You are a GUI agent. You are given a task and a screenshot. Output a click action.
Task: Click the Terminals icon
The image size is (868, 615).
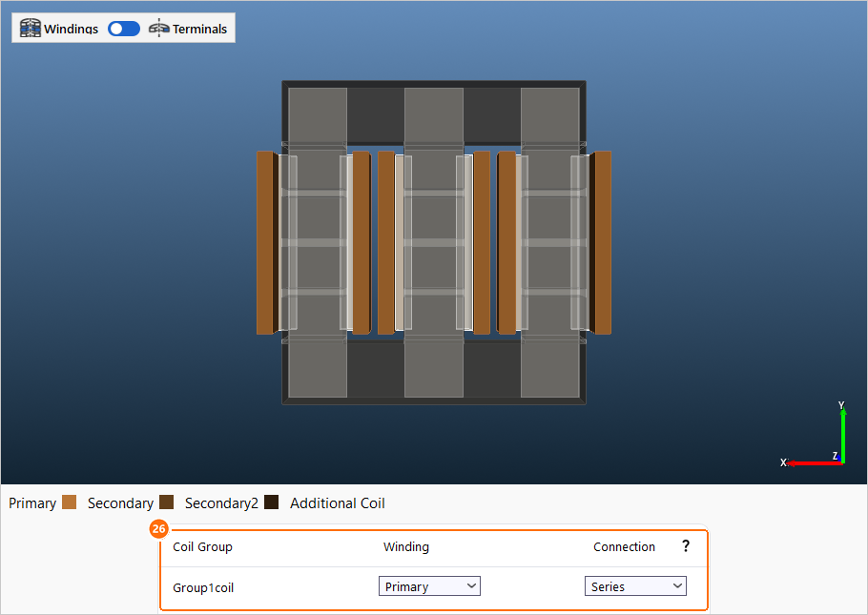click(x=159, y=28)
